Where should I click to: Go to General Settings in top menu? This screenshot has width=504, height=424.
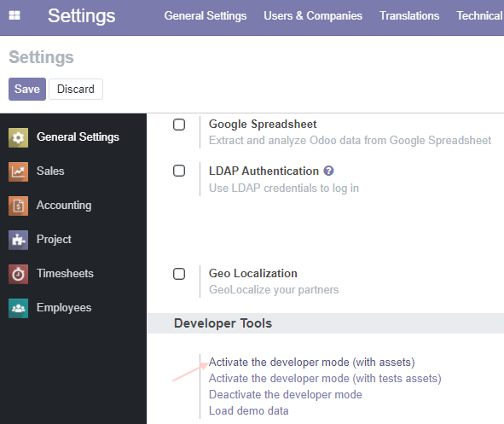(206, 15)
